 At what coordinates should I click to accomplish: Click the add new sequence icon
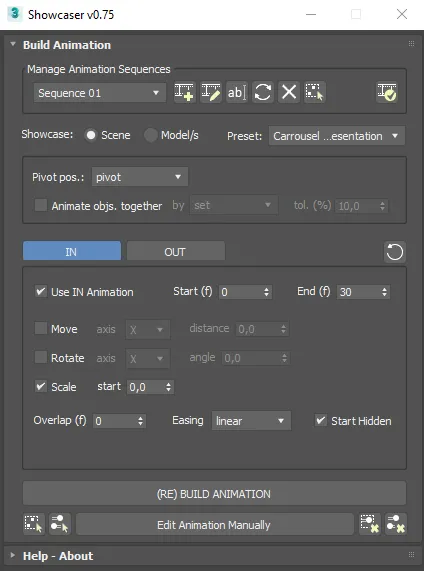coord(185,92)
